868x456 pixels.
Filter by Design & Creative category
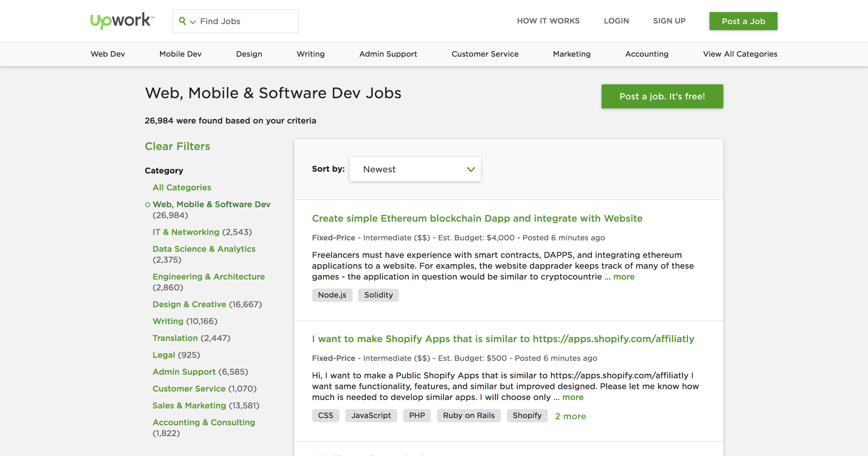[x=189, y=304]
